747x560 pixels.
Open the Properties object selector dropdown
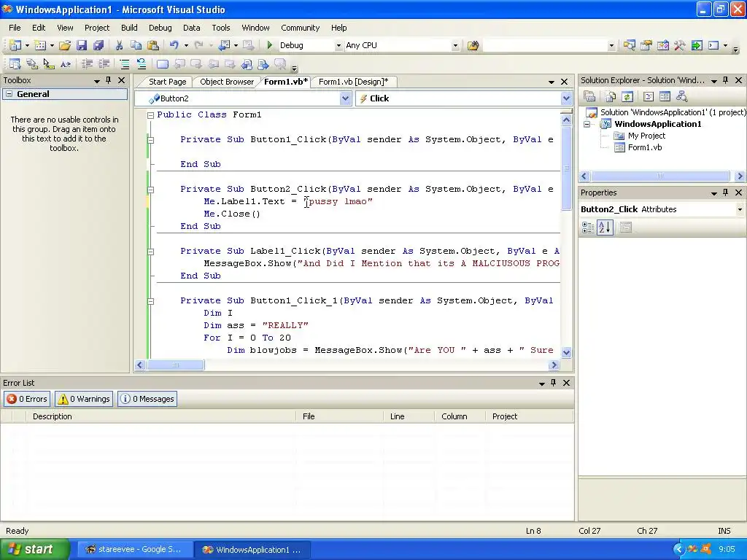click(x=740, y=209)
